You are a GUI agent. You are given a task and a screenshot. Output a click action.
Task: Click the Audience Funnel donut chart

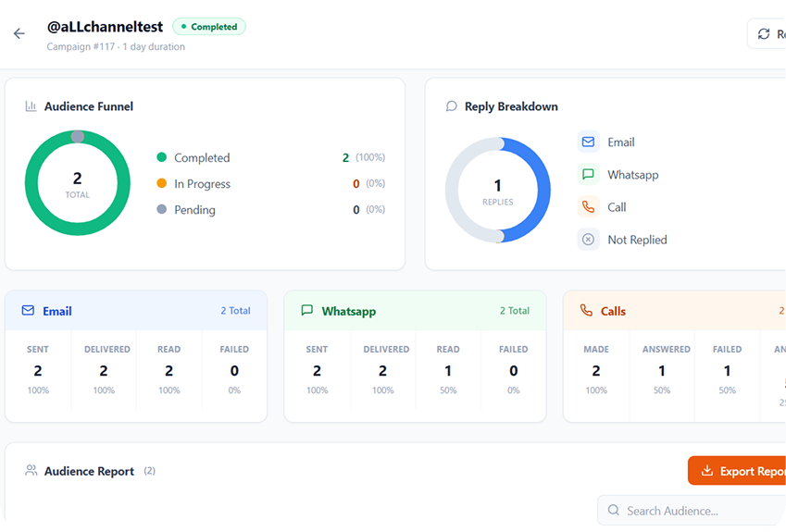pyautogui.click(x=78, y=183)
